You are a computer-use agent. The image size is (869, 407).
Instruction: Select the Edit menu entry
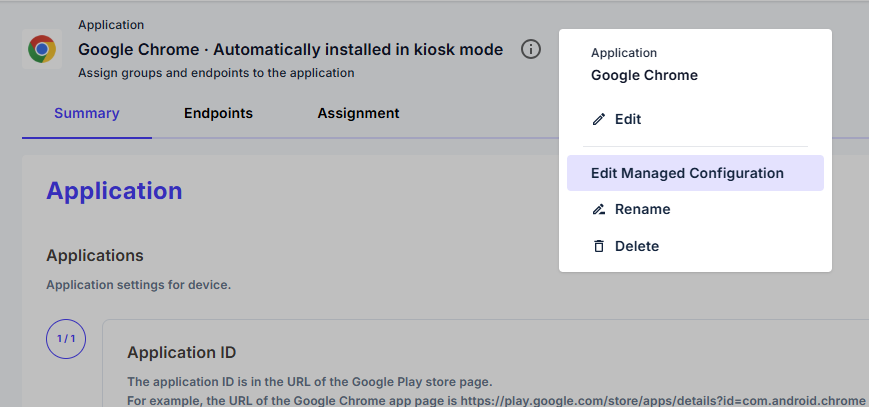point(628,119)
